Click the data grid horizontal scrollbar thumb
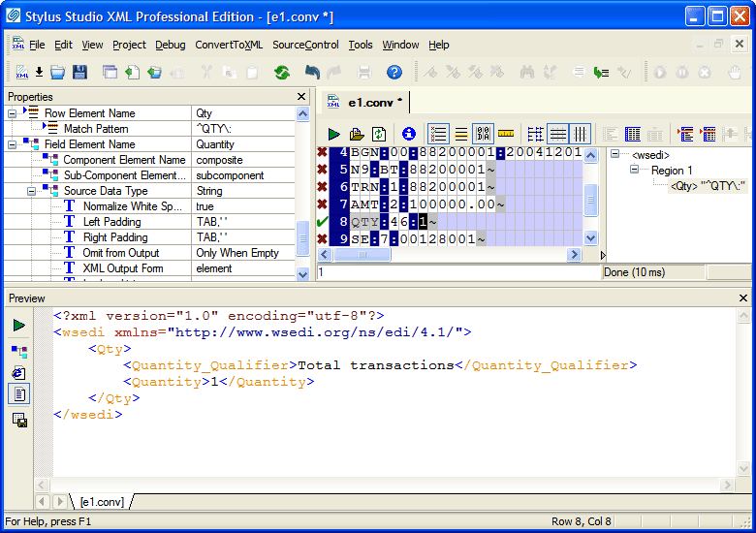Image resolution: width=756 pixels, height=533 pixels. coord(362,255)
